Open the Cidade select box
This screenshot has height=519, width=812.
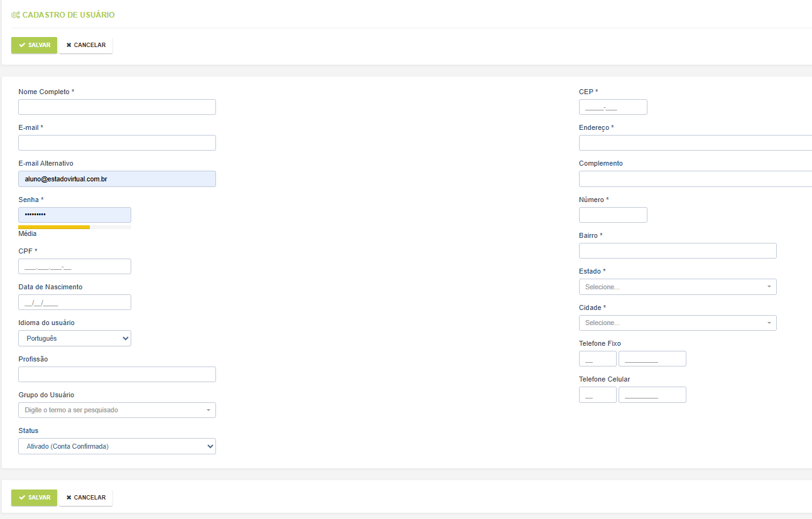coord(677,323)
